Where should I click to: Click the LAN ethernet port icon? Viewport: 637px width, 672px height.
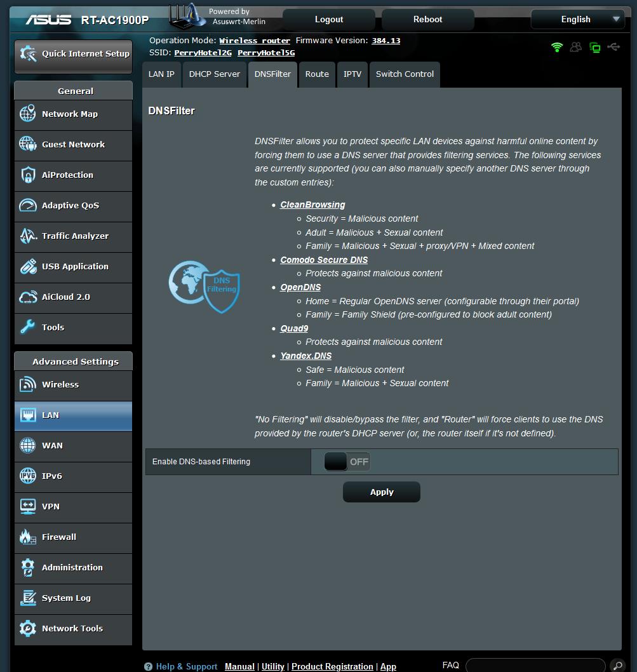click(x=28, y=415)
